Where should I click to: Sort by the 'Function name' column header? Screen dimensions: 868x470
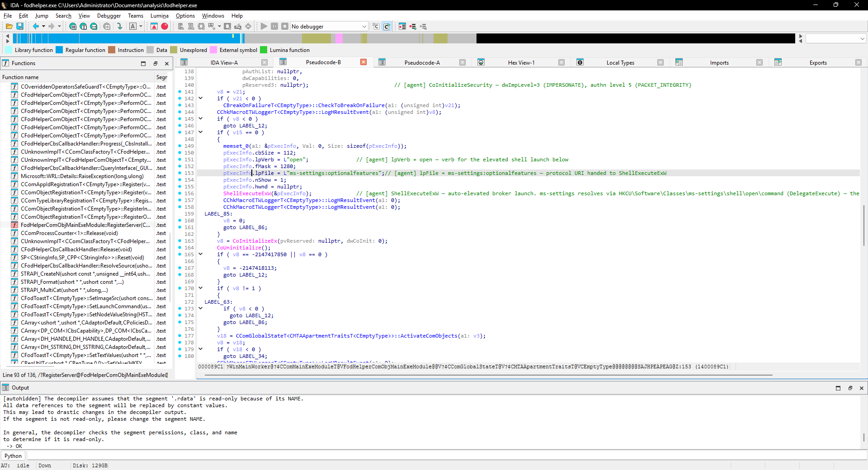[78, 77]
